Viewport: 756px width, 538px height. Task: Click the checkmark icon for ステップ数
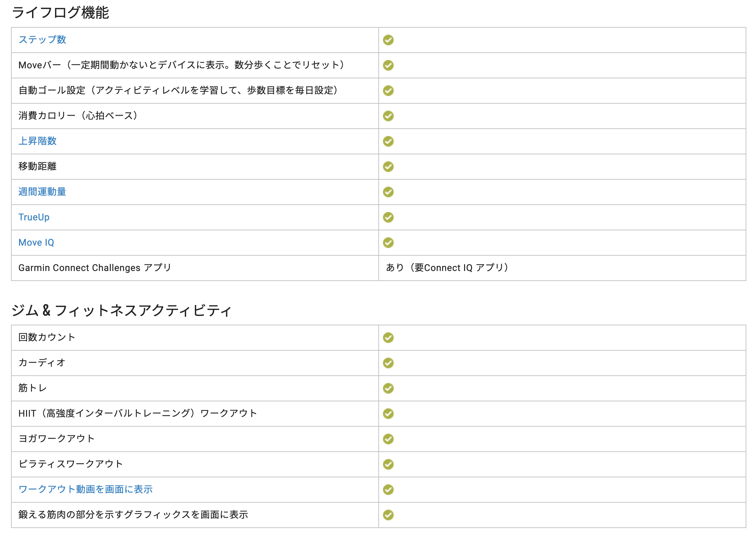click(388, 40)
